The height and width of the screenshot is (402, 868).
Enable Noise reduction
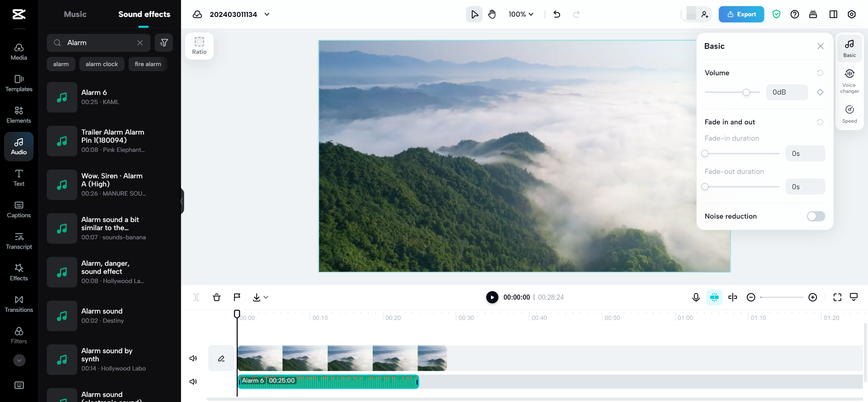816,216
